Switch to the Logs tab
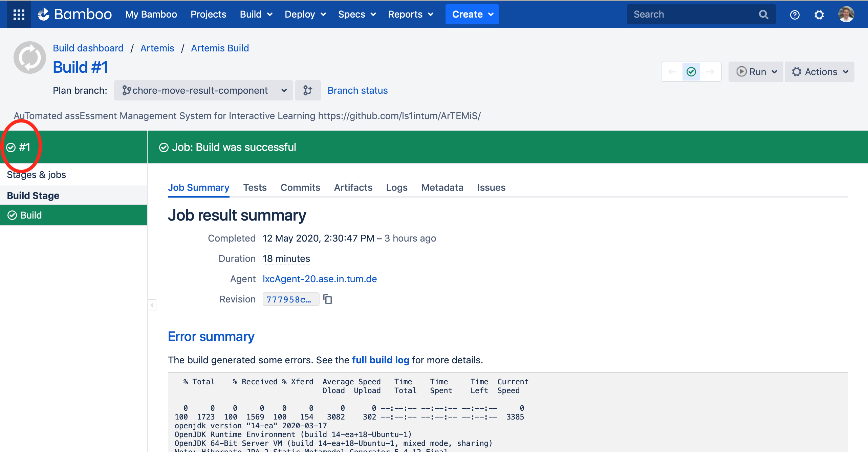 (397, 187)
